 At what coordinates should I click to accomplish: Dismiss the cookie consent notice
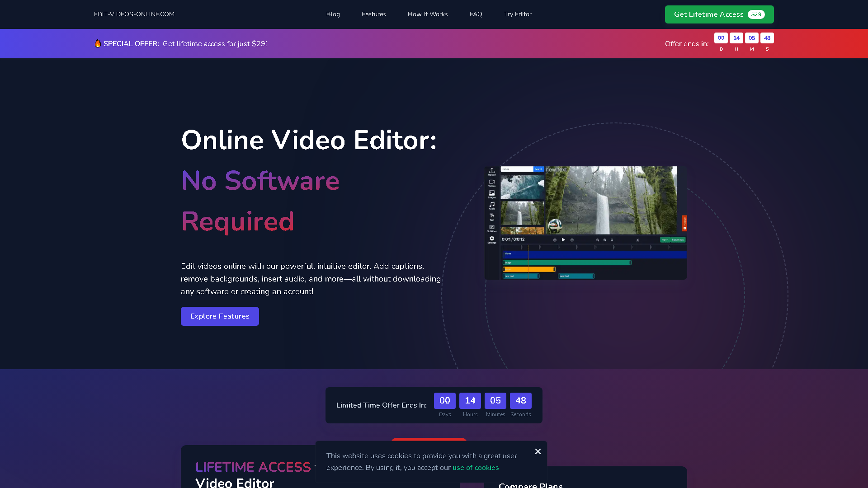tap(538, 451)
